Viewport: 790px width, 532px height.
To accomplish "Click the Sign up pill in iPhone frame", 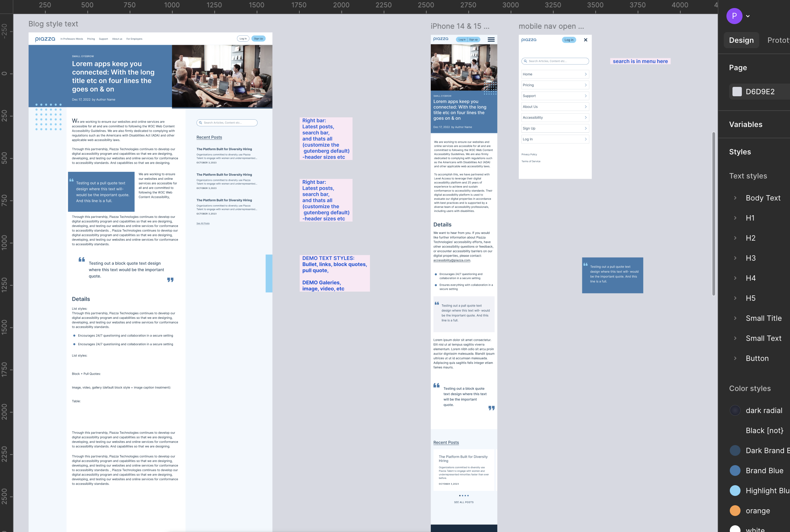I will coord(473,39).
